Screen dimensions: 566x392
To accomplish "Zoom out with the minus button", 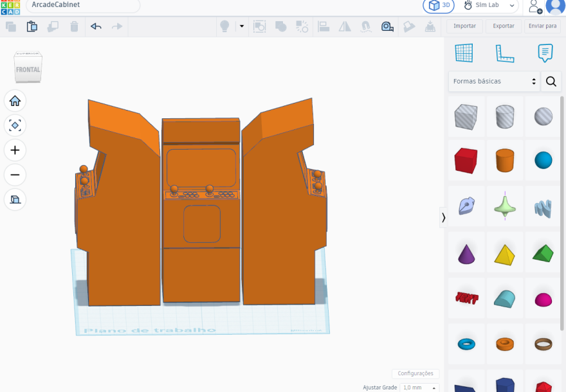I will click(x=15, y=175).
